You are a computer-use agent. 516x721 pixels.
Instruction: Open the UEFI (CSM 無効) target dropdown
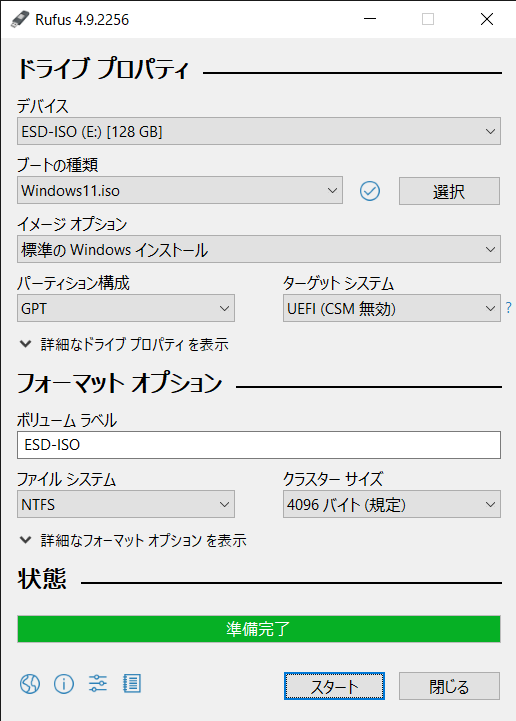pyautogui.click(x=392, y=308)
